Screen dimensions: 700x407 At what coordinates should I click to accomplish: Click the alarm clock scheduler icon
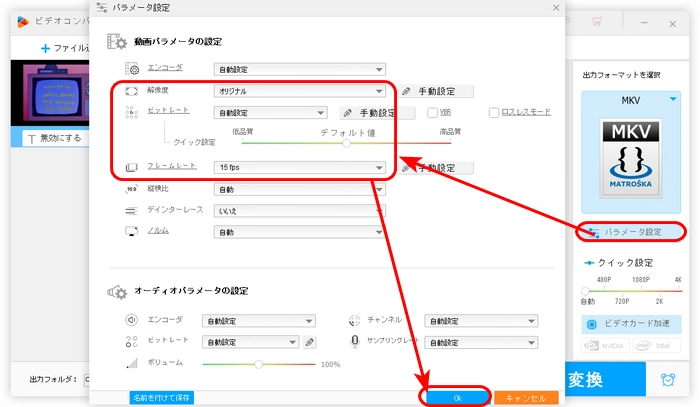[667, 380]
